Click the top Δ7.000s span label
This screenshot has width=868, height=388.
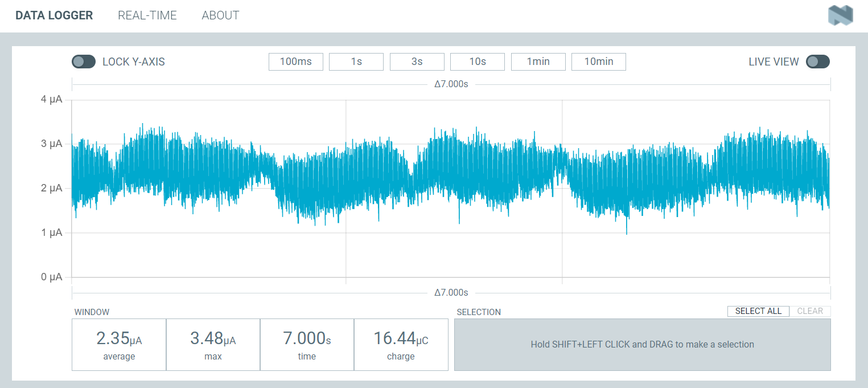point(451,84)
